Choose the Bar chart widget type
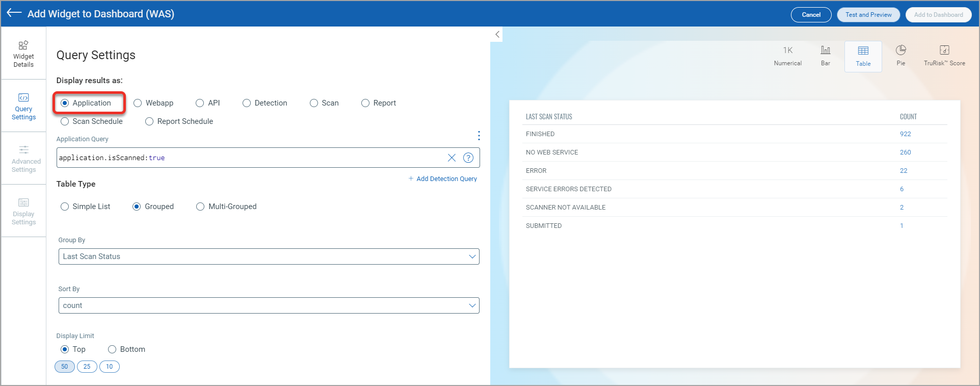This screenshot has width=980, height=386. tap(825, 56)
